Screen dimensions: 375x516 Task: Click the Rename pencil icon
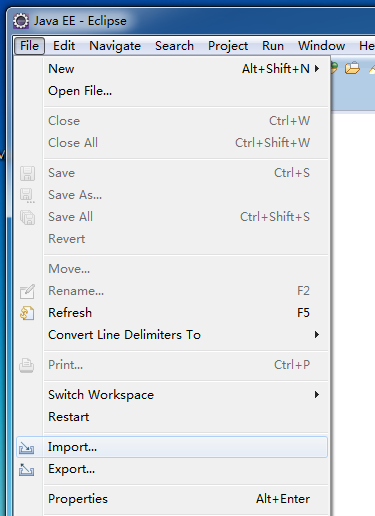pyautogui.click(x=27, y=291)
